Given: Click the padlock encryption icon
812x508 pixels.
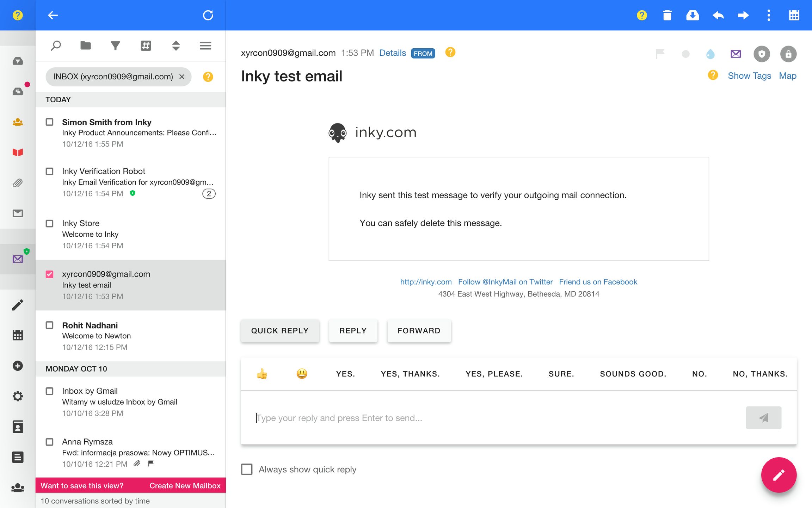Looking at the screenshot, I should click(788, 54).
